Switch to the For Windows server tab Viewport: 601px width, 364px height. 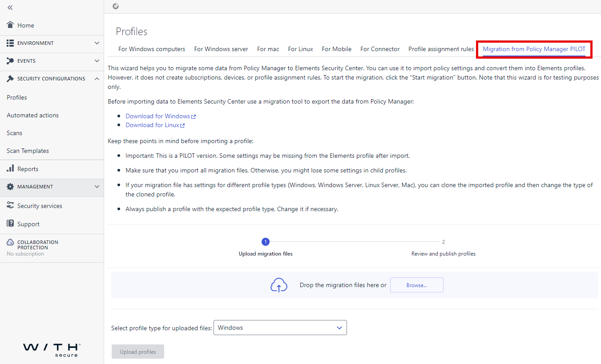[x=221, y=49]
